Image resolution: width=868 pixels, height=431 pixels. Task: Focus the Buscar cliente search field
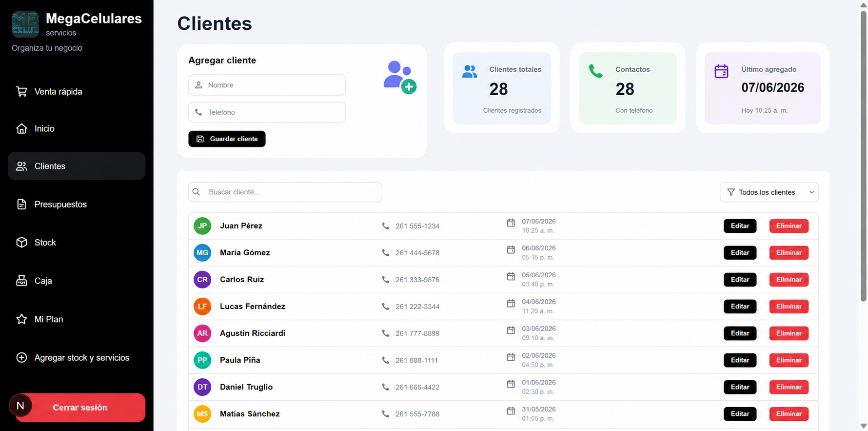pyautogui.click(x=285, y=192)
